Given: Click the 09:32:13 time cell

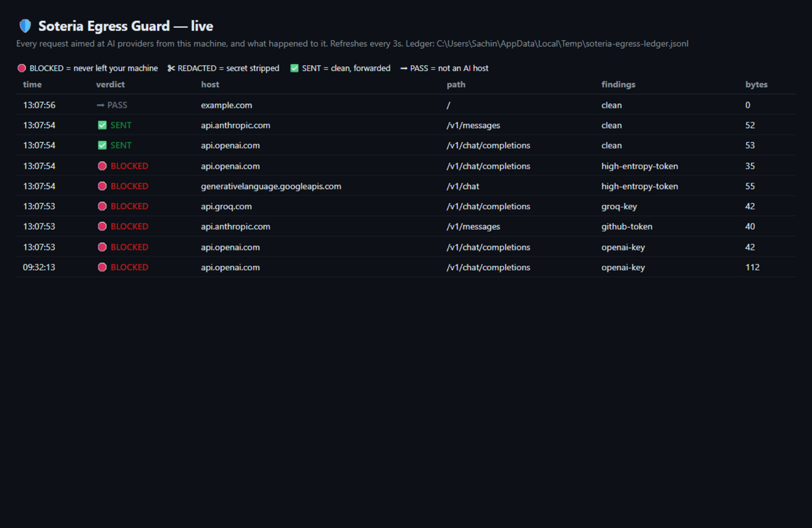Looking at the screenshot, I should pyautogui.click(x=39, y=267).
